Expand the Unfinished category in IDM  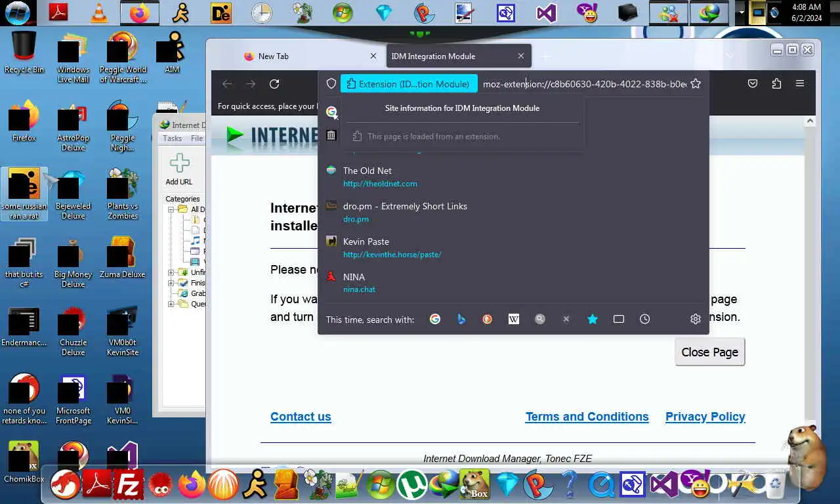pyautogui.click(x=171, y=272)
